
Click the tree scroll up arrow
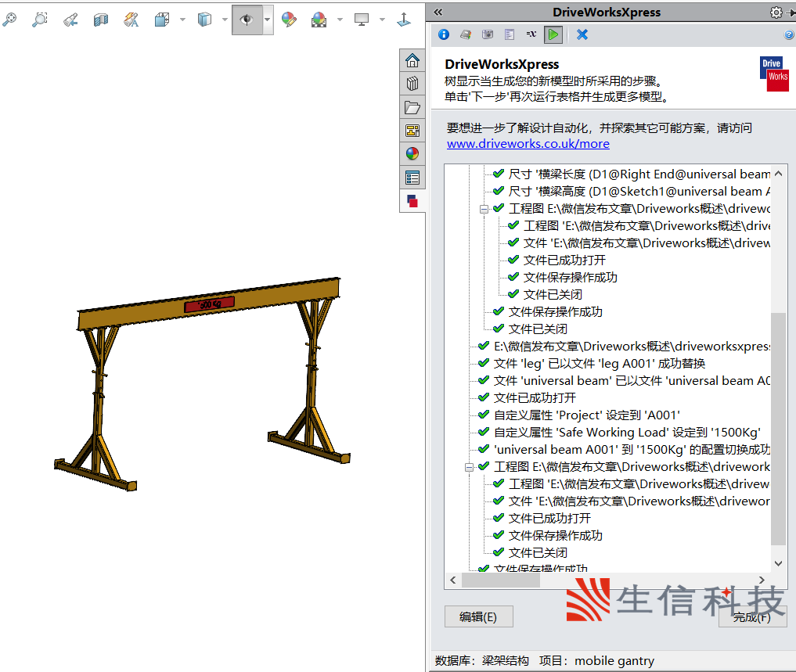[778, 174]
